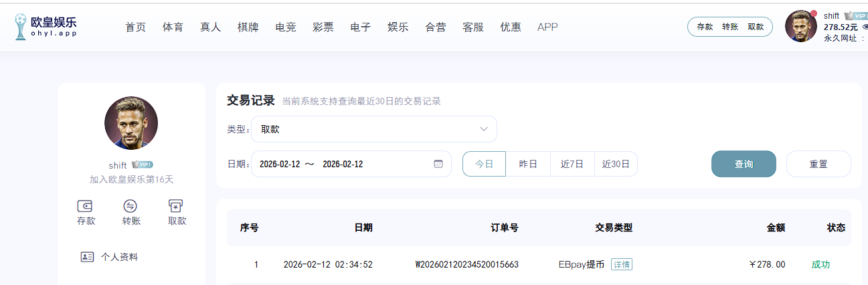Click the calendar icon in date field
Screen dimensions: 868x285
pos(438,164)
